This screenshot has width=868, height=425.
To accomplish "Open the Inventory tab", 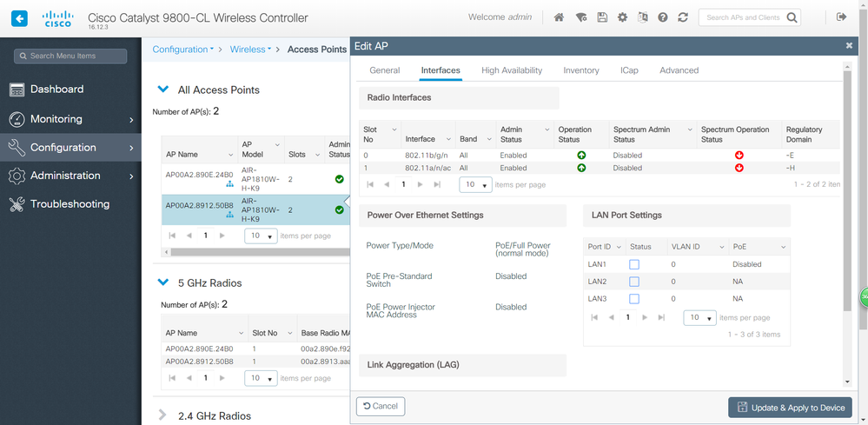I will [x=581, y=70].
